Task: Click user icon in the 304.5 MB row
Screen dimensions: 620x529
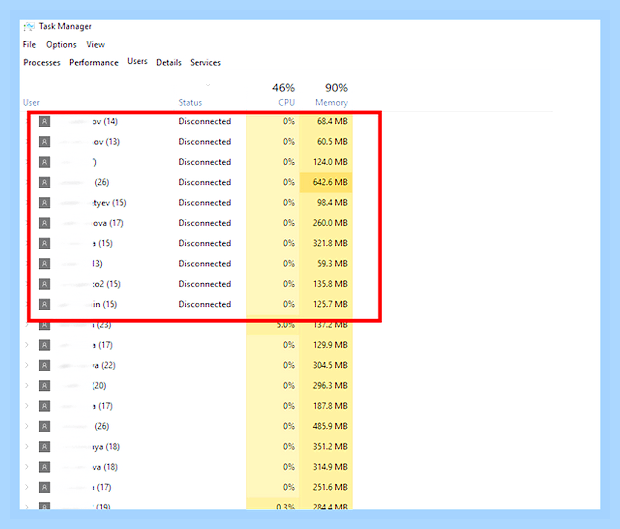Action: [45, 365]
